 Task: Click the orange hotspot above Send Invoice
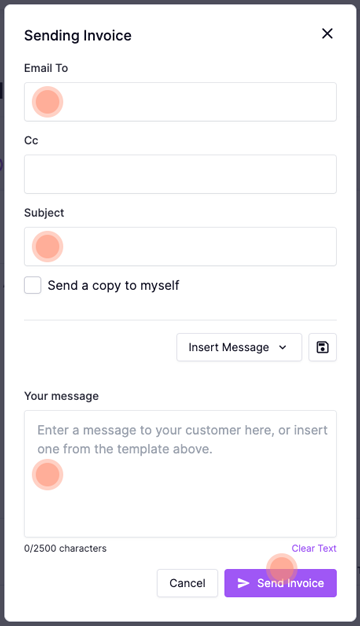pos(282,569)
